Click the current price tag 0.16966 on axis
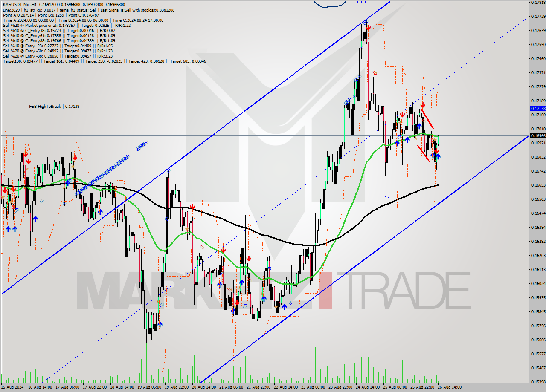 [x=537, y=136]
